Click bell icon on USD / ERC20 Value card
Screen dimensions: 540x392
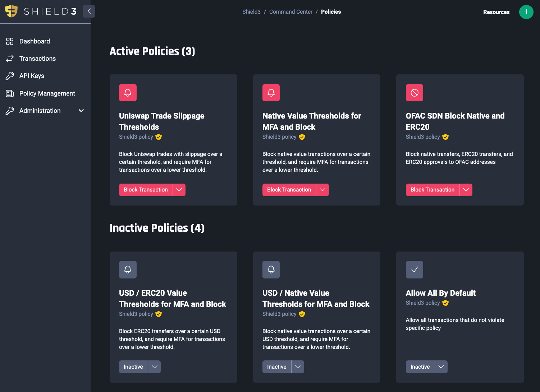coord(128,269)
